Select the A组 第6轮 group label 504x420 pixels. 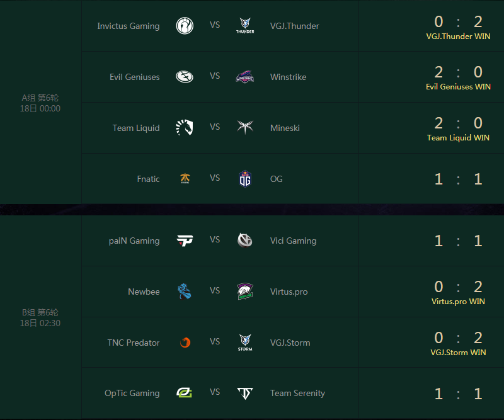pyautogui.click(x=40, y=98)
